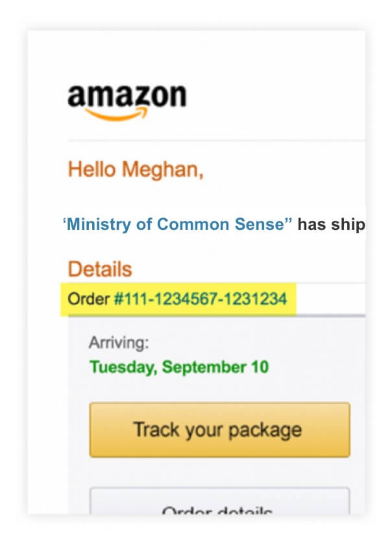392x552 pixels.
Task: Click the orange Amazon smile arrow
Action: [116, 114]
